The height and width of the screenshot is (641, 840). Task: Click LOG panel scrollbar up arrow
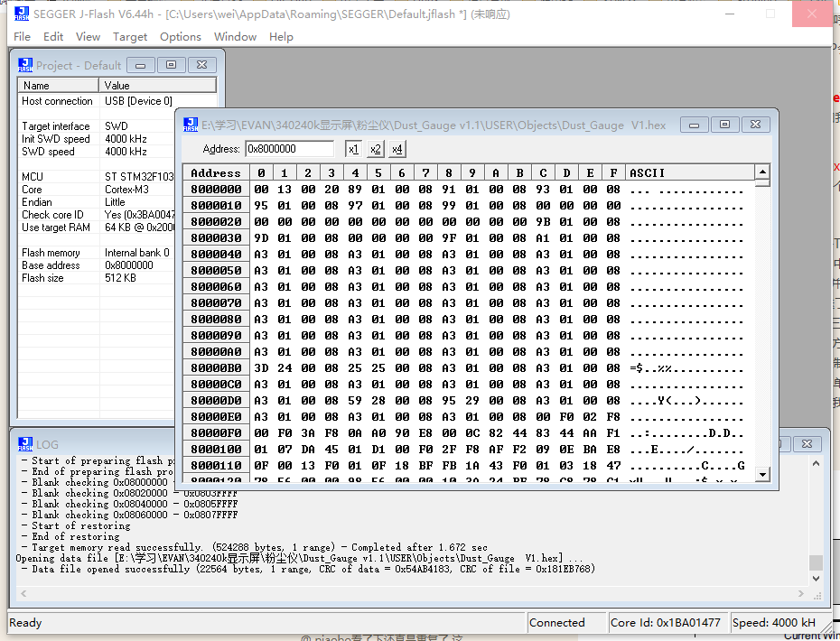[x=816, y=463]
